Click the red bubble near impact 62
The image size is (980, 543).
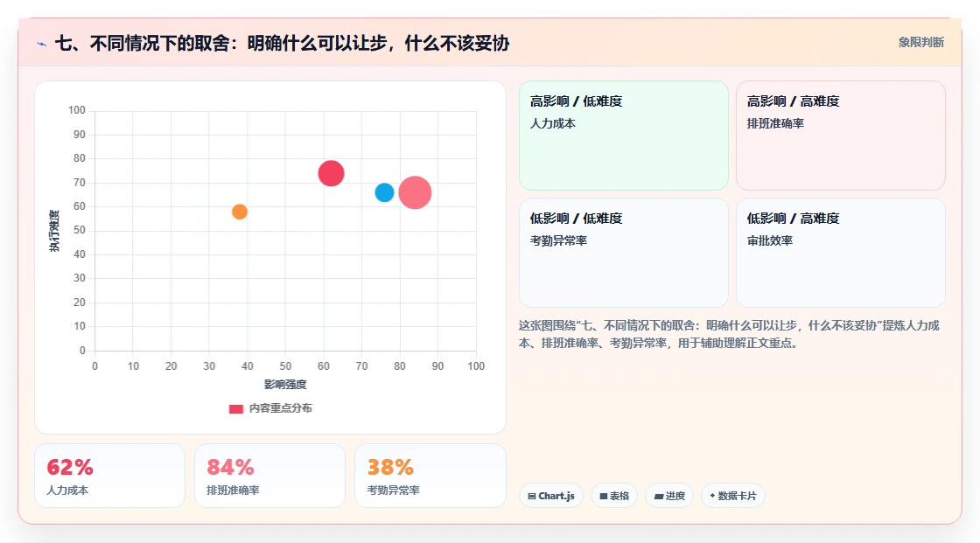[x=332, y=173]
